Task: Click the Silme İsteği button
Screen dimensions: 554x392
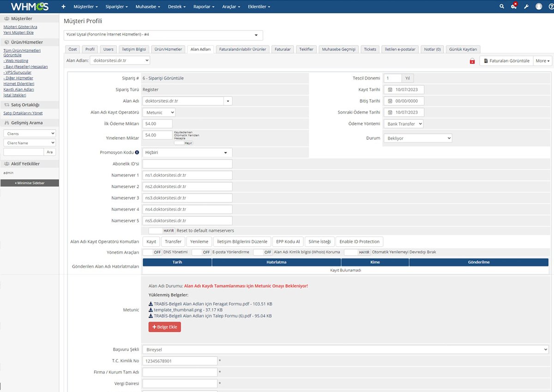Action: point(320,242)
